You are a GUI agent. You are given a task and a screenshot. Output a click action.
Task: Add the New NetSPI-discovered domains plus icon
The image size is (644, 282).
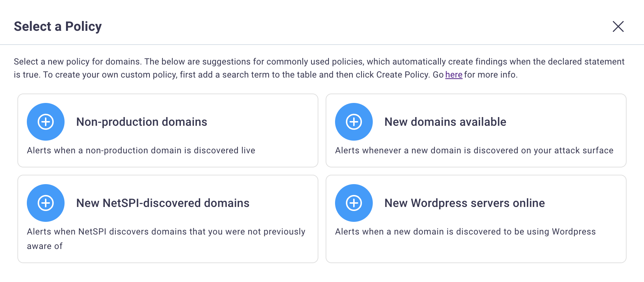pyautogui.click(x=46, y=203)
